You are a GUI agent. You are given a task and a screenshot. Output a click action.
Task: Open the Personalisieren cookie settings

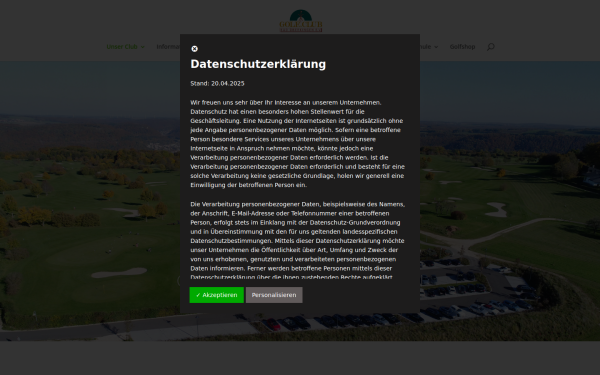pos(274,295)
